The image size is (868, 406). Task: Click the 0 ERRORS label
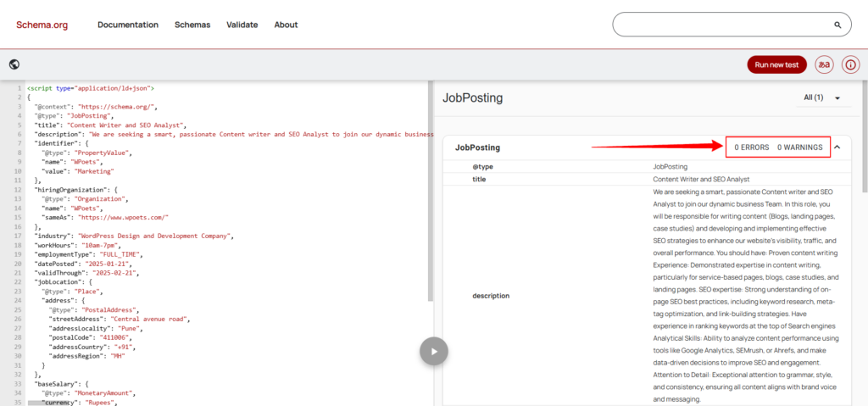(x=751, y=147)
